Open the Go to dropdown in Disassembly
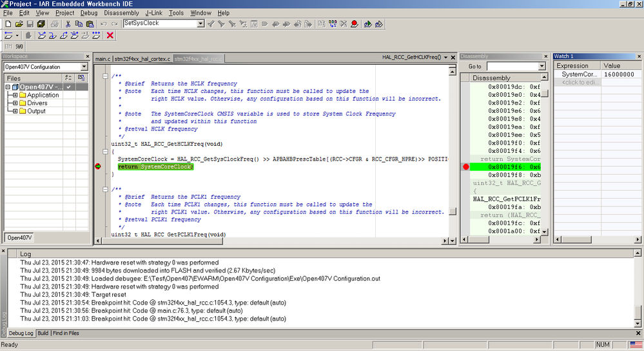Screen dimensions: 644x351 [x=542, y=66]
